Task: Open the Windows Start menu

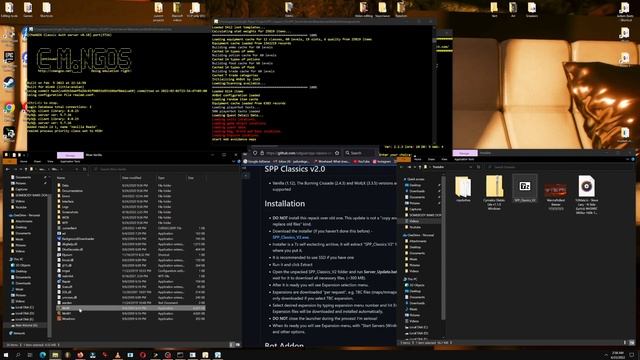Action: click(x=6, y=355)
